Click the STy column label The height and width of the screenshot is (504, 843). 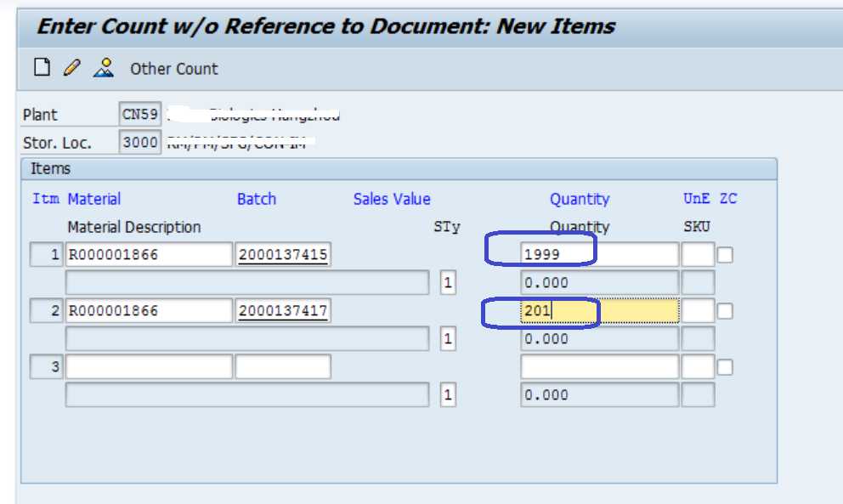(447, 227)
